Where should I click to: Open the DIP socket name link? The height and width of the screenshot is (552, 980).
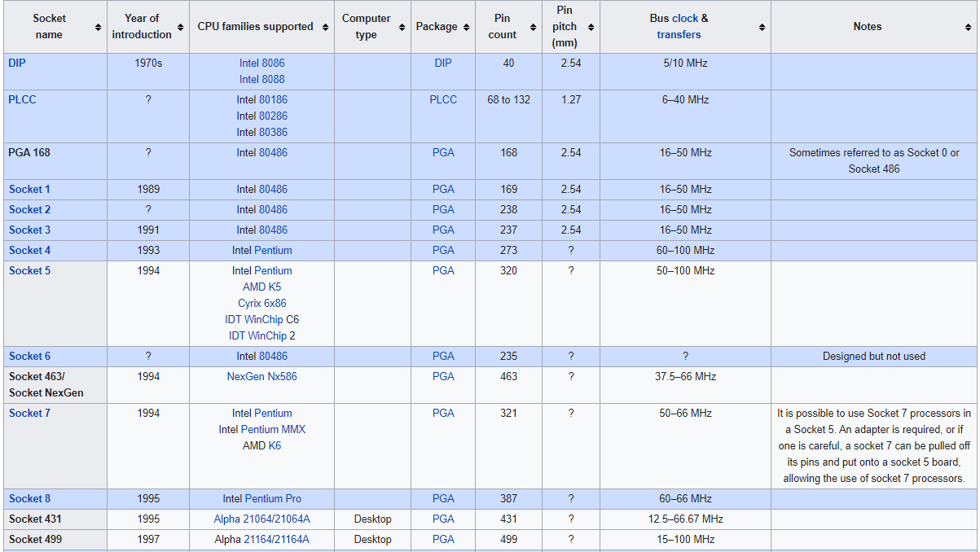[x=17, y=63]
